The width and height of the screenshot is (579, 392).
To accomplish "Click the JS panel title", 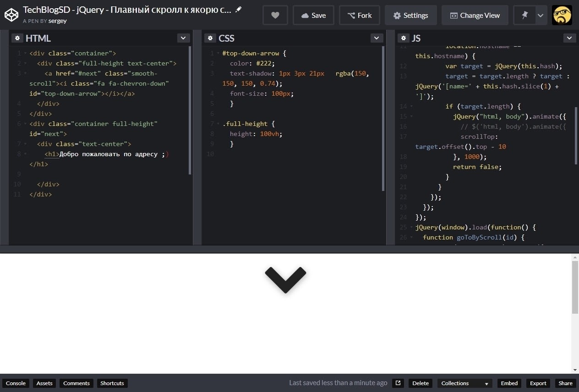I will [x=416, y=38].
